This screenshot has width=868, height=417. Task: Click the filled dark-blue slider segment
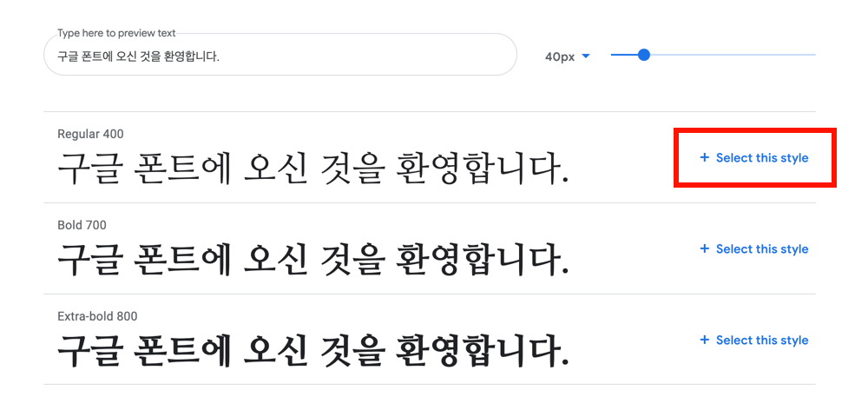point(624,55)
